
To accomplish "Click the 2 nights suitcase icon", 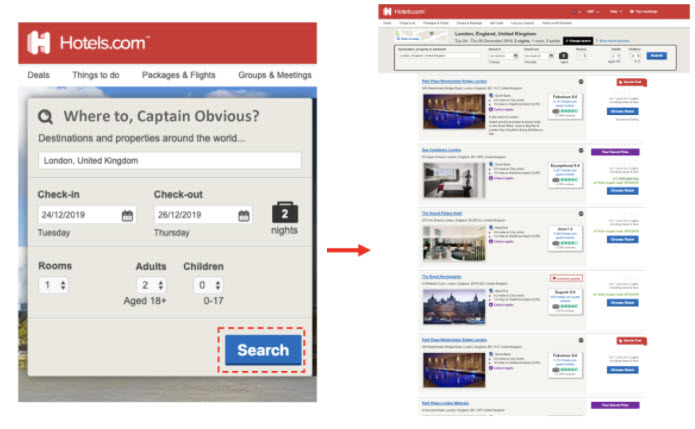I will [x=285, y=213].
